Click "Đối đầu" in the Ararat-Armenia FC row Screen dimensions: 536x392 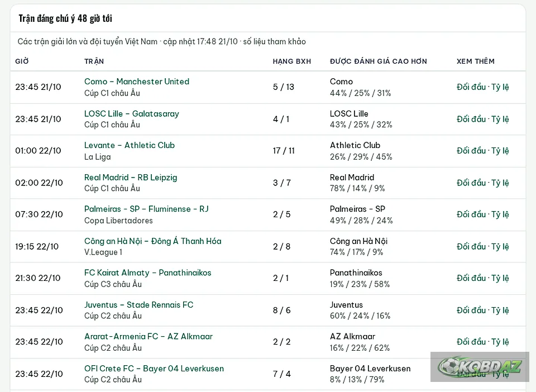[471, 341]
